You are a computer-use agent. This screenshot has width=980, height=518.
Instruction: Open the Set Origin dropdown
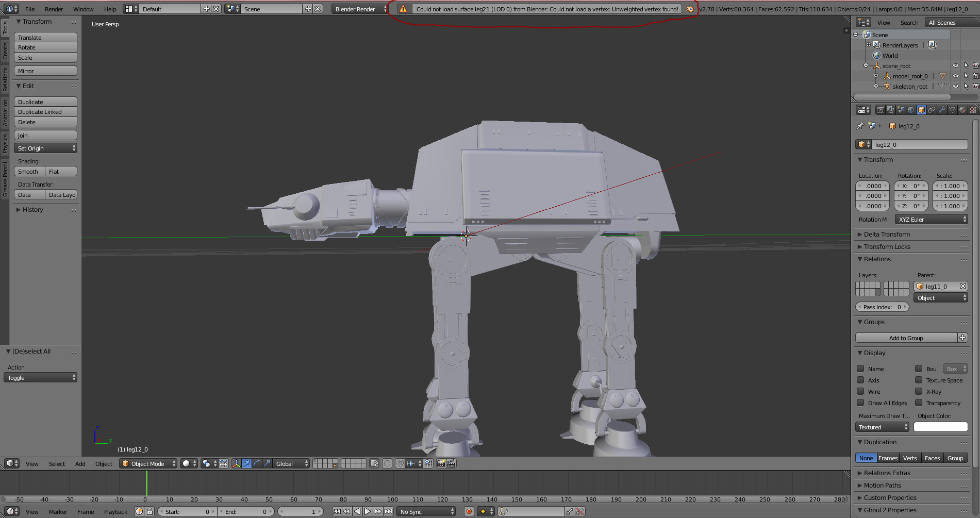[x=45, y=148]
